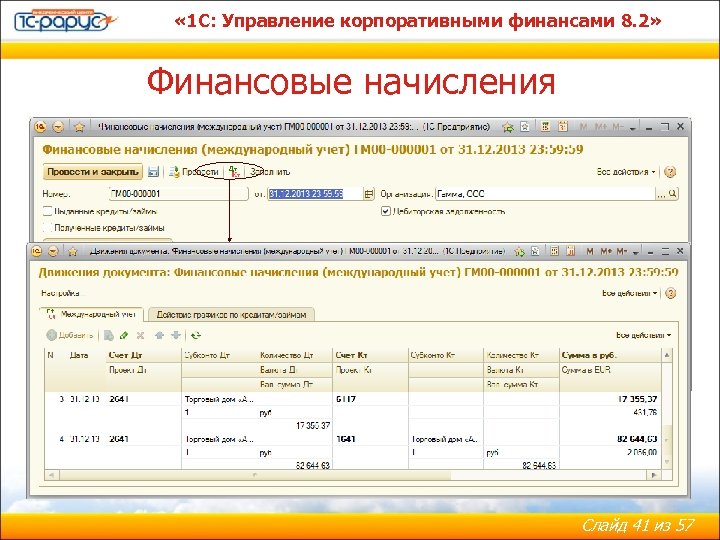Click M+ memory button in Движения документа

tap(606, 251)
